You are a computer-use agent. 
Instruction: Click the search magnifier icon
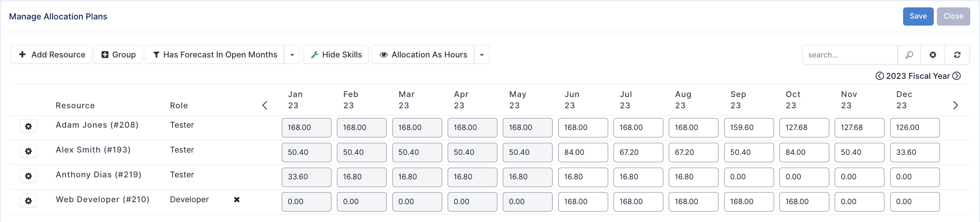[x=909, y=55]
